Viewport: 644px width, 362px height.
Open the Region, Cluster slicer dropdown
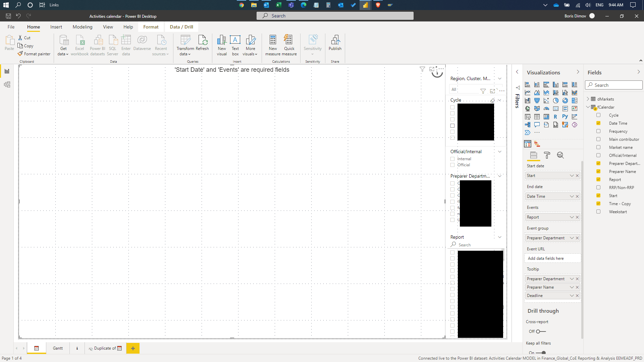pyautogui.click(x=500, y=79)
